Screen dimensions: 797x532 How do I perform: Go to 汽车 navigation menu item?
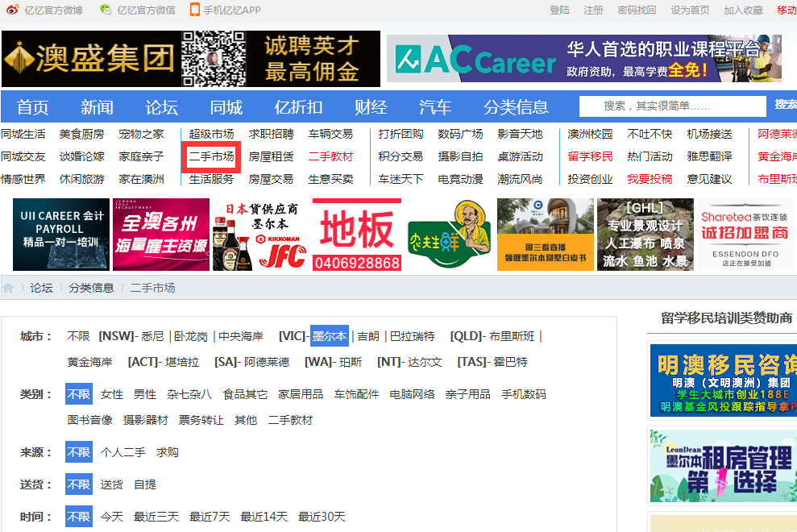point(435,106)
